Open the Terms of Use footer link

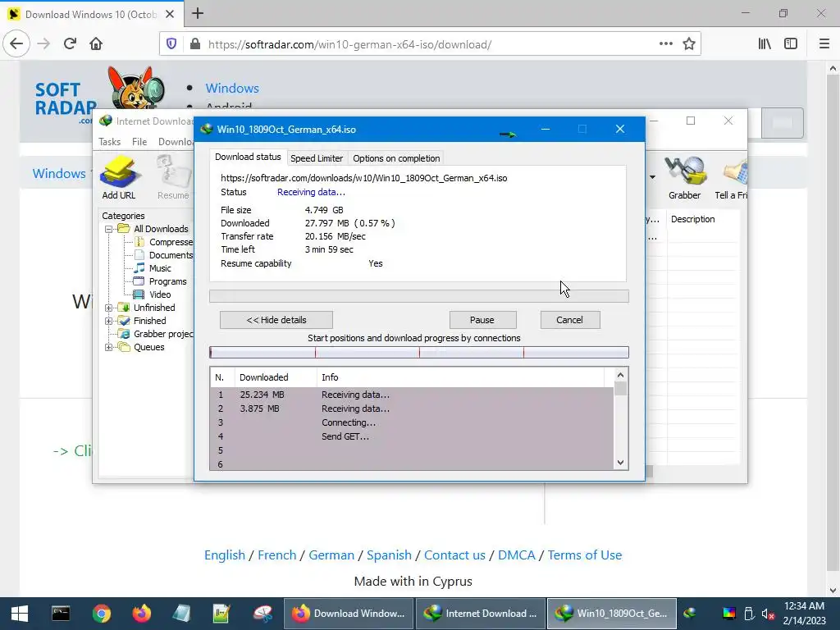pos(584,555)
